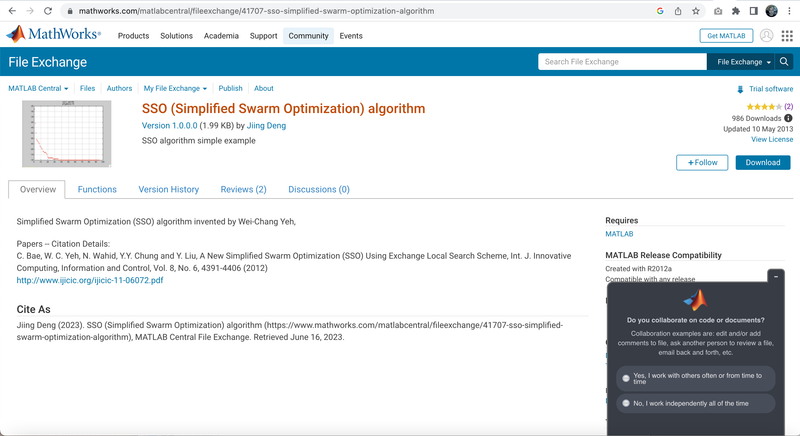
Task: Open the Publish link
Action: point(231,88)
